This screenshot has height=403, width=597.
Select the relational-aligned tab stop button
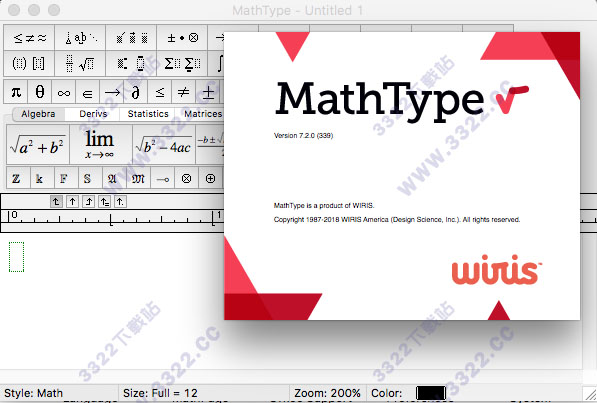(104, 201)
